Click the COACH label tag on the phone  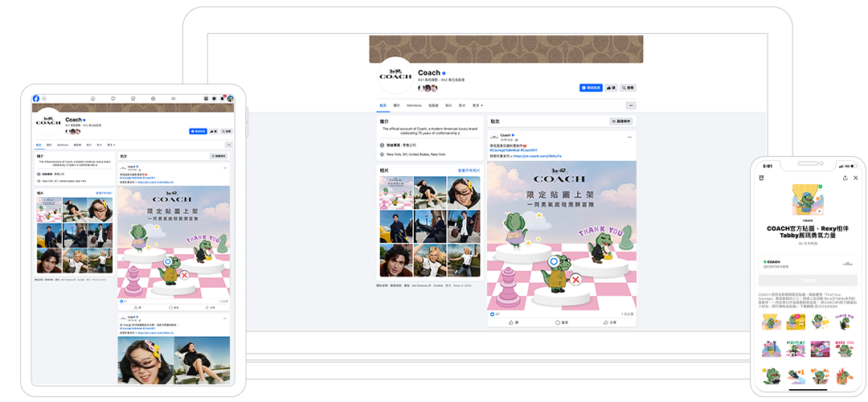[x=809, y=220]
